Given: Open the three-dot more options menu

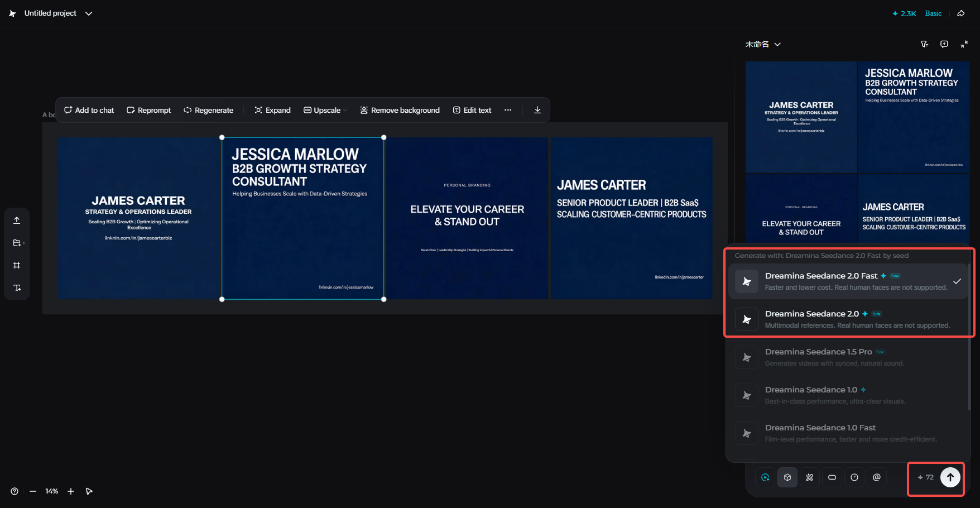Looking at the screenshot, I should (x=508, y=110).
